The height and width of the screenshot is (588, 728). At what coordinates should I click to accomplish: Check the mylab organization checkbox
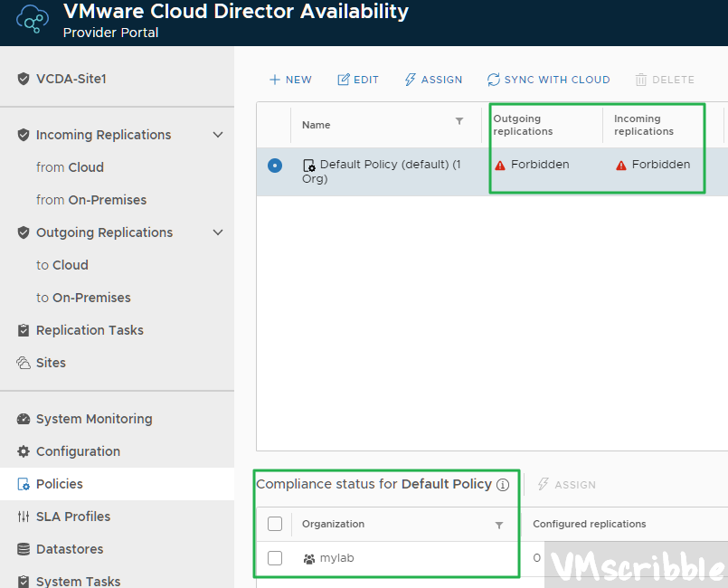pos(275,558)
